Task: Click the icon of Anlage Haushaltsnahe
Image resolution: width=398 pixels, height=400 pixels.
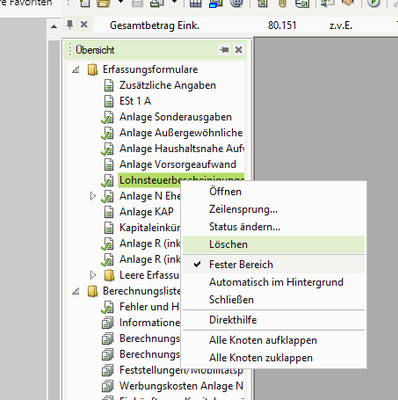Action: click(107, 149)
